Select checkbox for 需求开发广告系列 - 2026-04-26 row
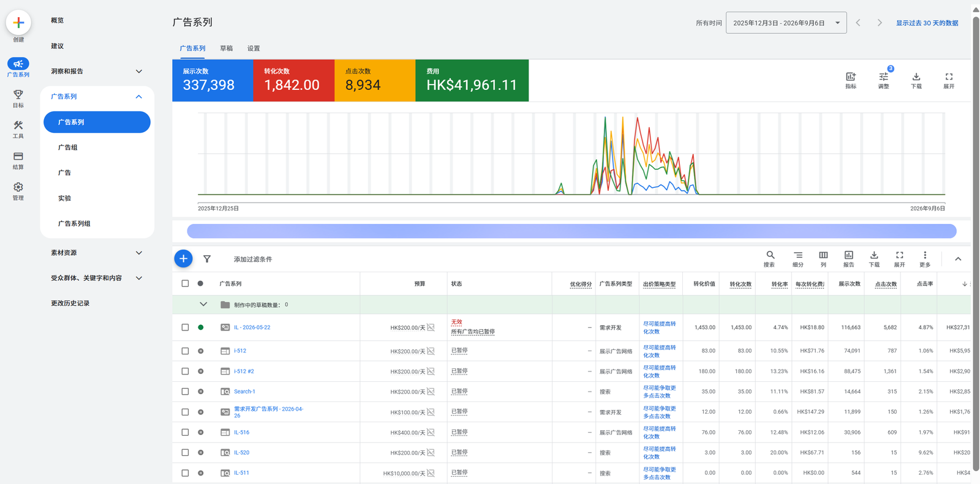 (x=185, y=412)
